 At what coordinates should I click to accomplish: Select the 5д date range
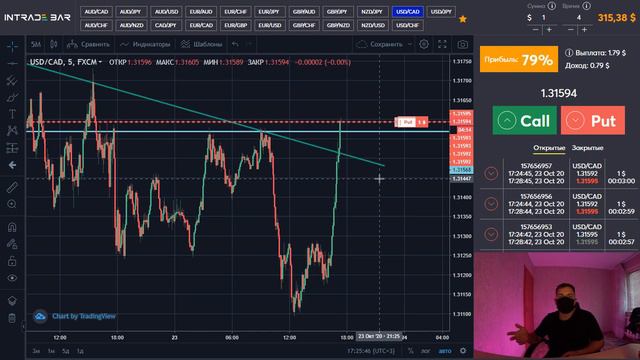66,351
